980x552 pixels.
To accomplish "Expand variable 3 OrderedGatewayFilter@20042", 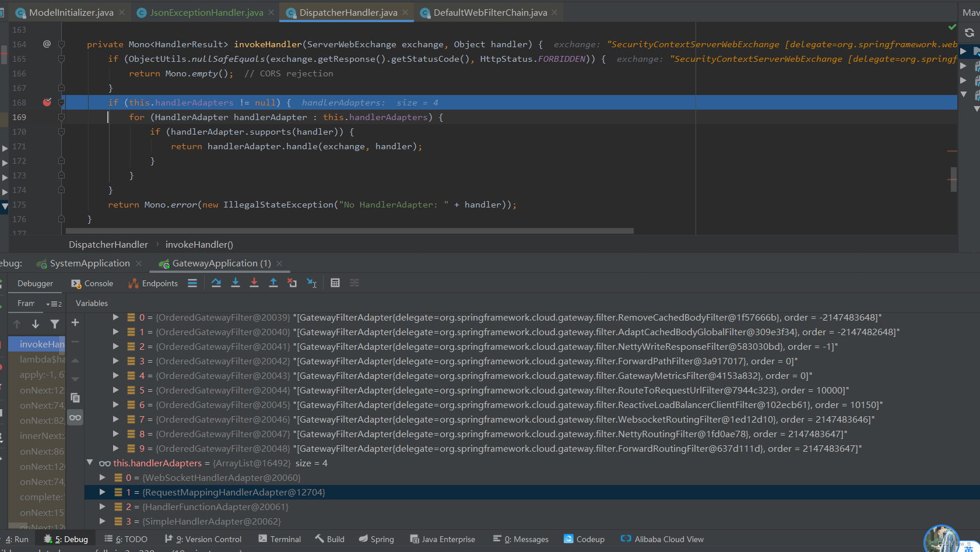I will point(115,361).
